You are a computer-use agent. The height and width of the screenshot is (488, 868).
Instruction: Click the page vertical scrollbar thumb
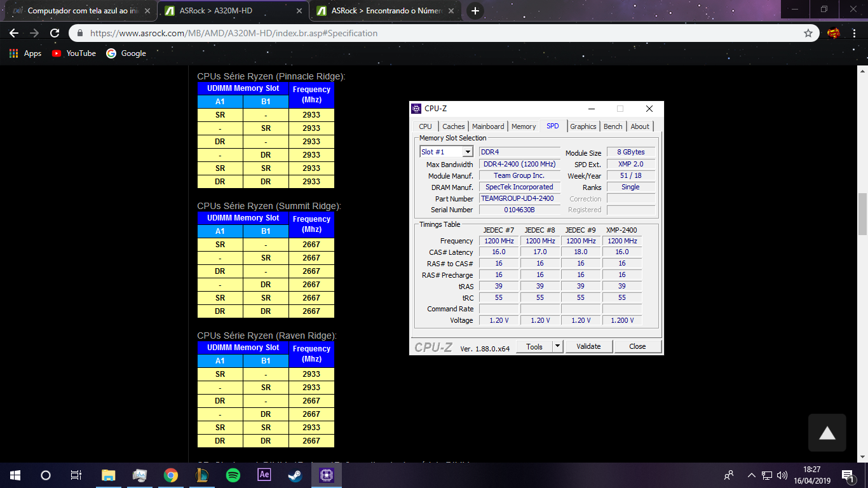tap(862, 214)
